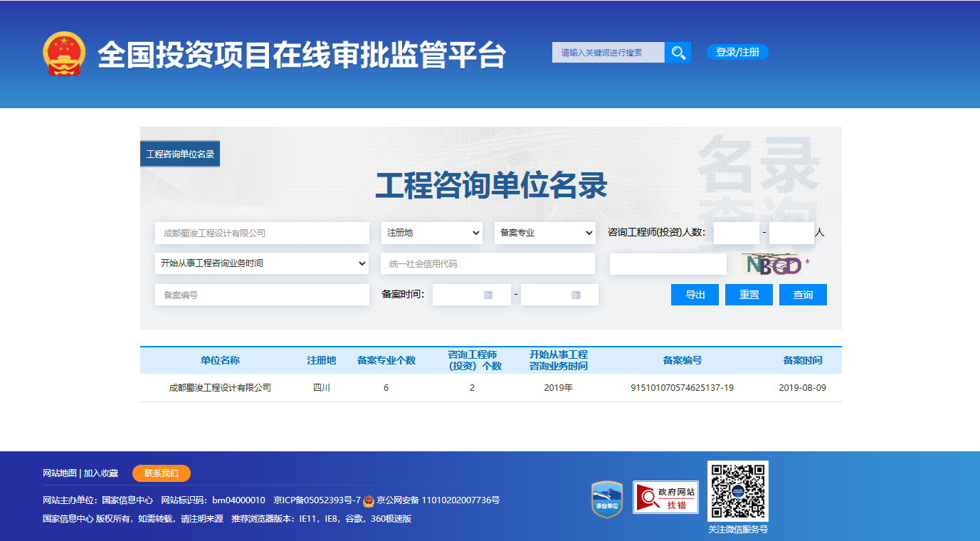980x541 pixels.
Task: Click the 2019年 table cell
Action: click(558, 388)
